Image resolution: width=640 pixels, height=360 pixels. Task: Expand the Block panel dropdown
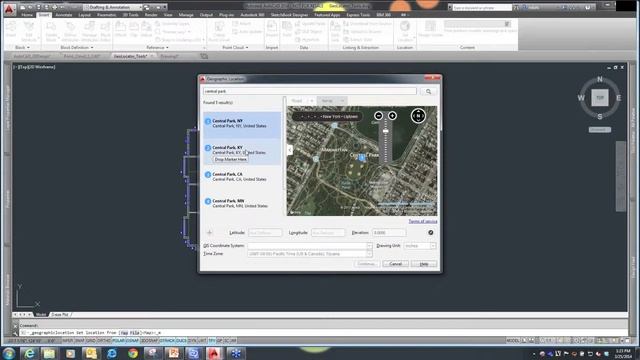[x=22, y=48]
